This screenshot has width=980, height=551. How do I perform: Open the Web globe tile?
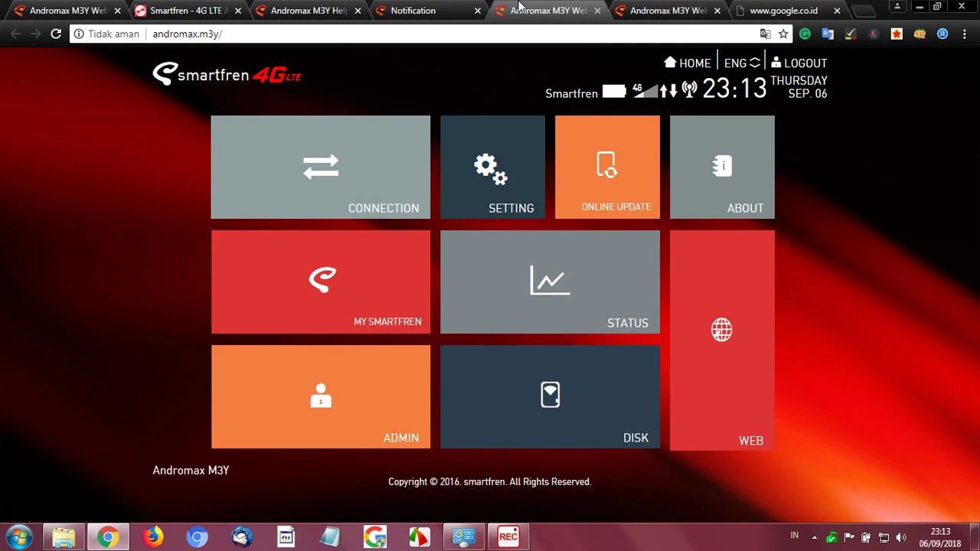(722, 340)
